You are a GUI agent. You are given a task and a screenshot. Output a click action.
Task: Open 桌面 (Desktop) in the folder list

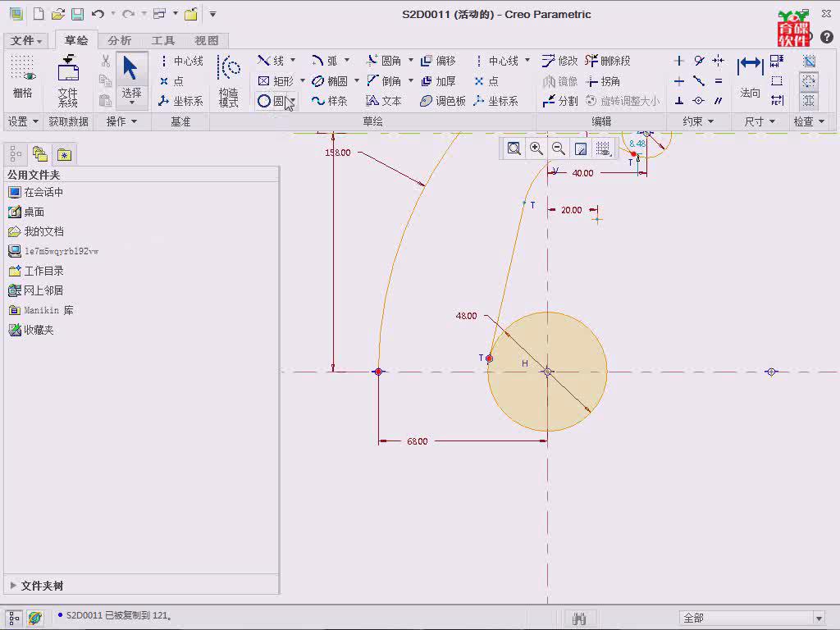[26, 212]
